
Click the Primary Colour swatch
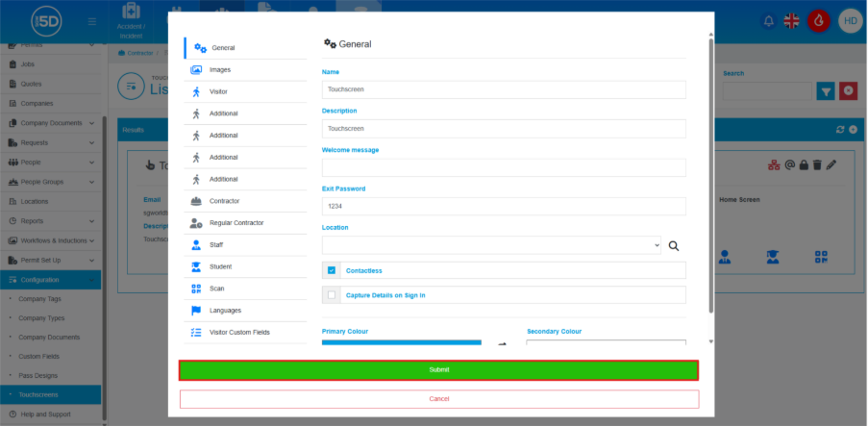click(402, 342)
